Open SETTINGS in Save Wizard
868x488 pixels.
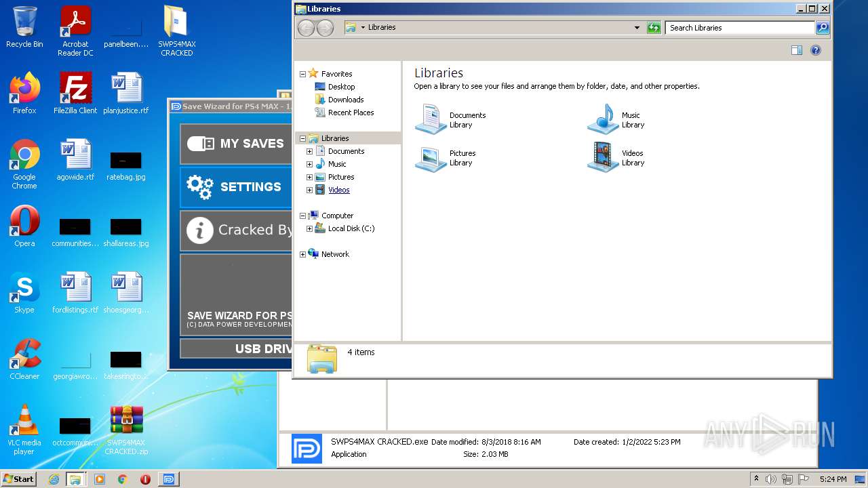tap(236, 187)
